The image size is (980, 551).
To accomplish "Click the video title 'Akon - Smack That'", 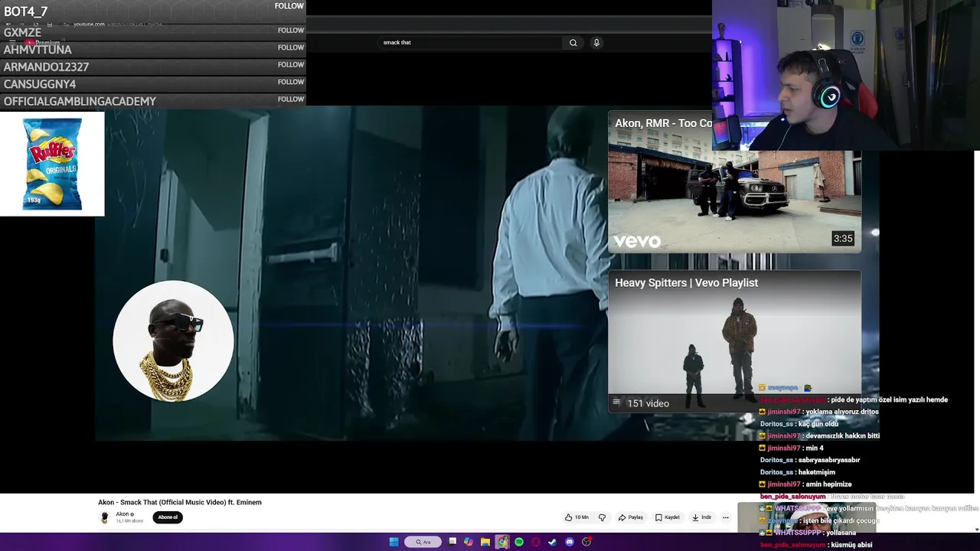I will point(180,503).
